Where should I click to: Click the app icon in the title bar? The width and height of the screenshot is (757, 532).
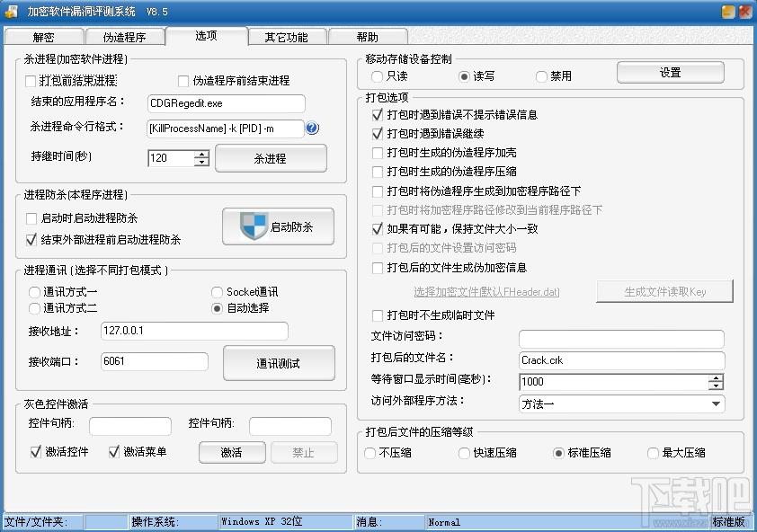pyautogui.click(x=11, y=11)
